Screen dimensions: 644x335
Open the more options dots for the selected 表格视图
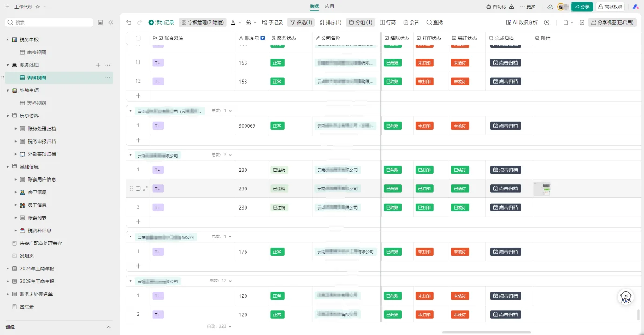click(x=108, y=78)
